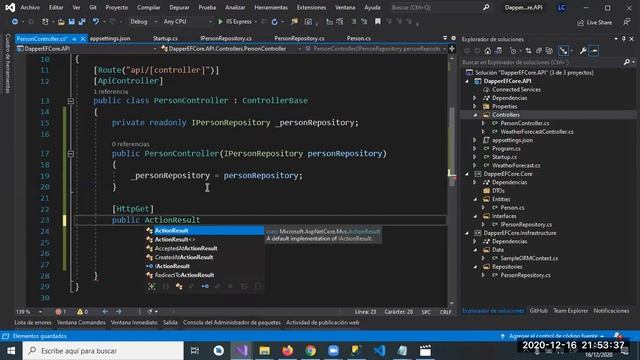
Task: Click Collapse All icon in Solution Explorer
Action: click(x=539, y=51)
